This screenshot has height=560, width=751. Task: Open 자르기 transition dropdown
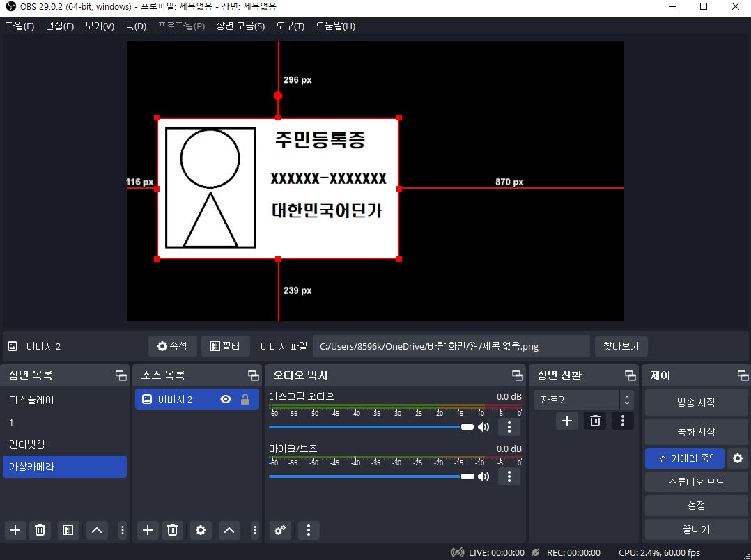[584, 400]
